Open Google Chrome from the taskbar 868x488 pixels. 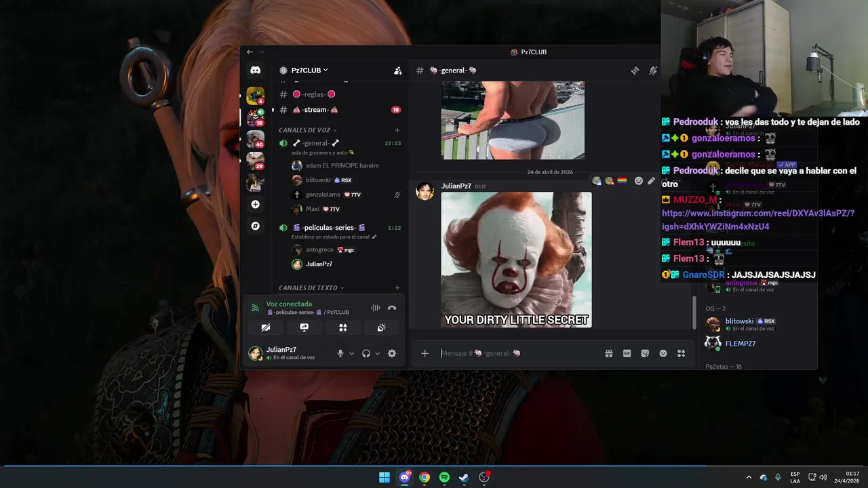pyautogui.click(x=425, y=477)
